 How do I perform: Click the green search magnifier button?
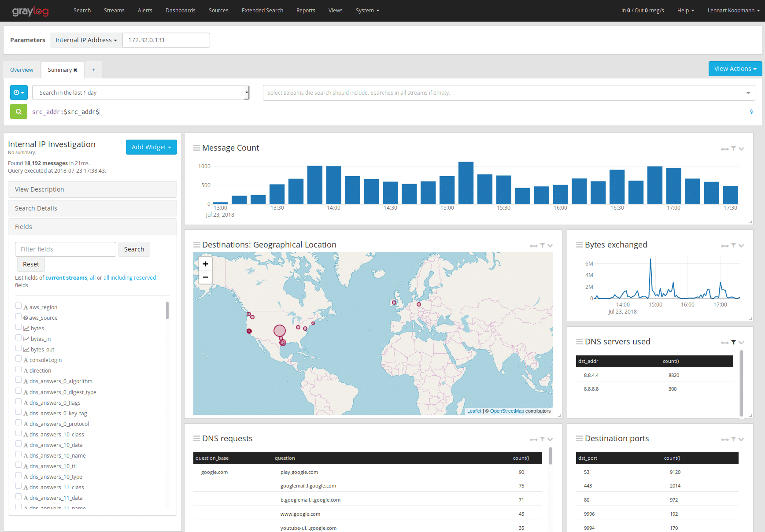click(x=18, y=112)
